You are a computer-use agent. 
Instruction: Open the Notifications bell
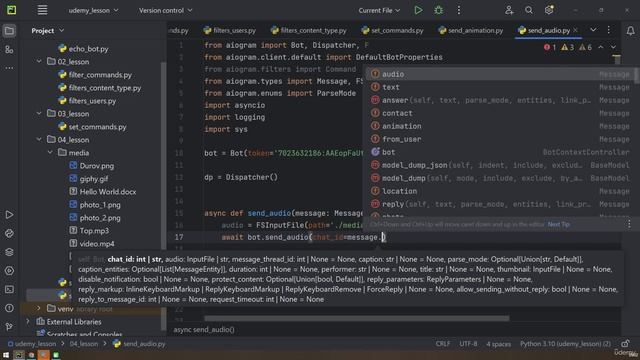tap(630, 31)
